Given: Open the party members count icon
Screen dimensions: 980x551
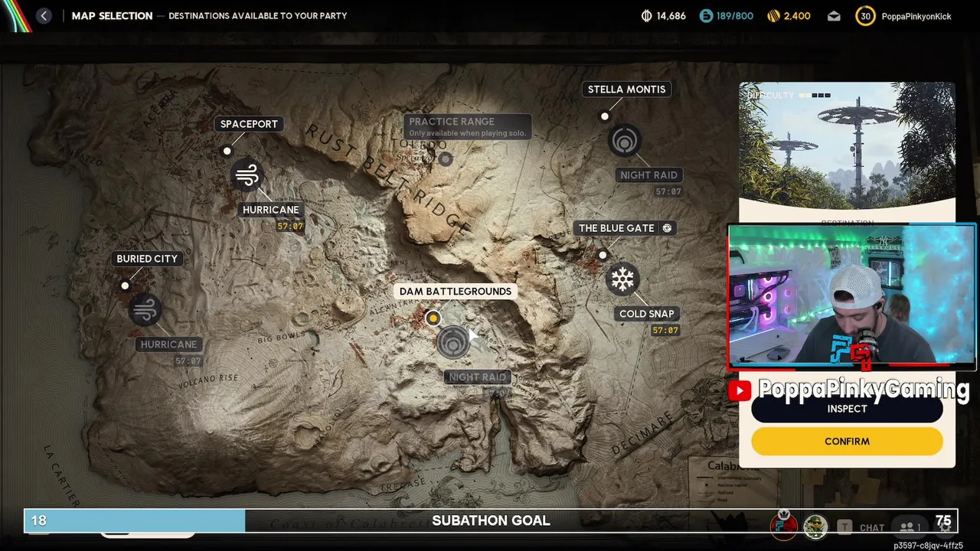Looking at the screenshot, I should tap(910, 527).
